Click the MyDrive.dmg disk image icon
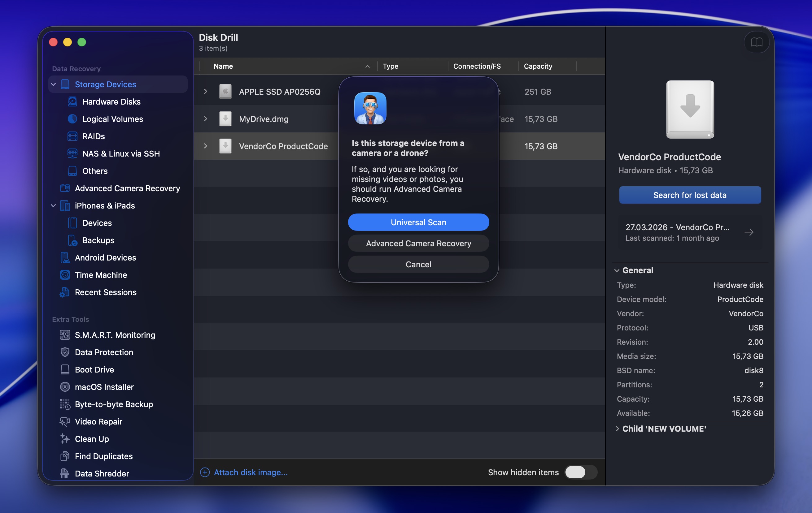 pos(225,119)
